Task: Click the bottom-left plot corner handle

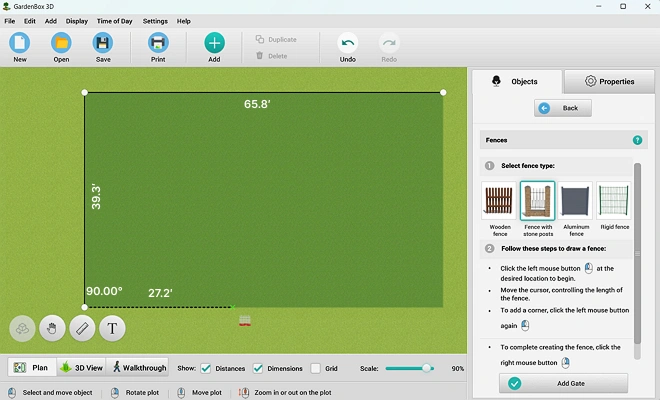Action: 85,307
